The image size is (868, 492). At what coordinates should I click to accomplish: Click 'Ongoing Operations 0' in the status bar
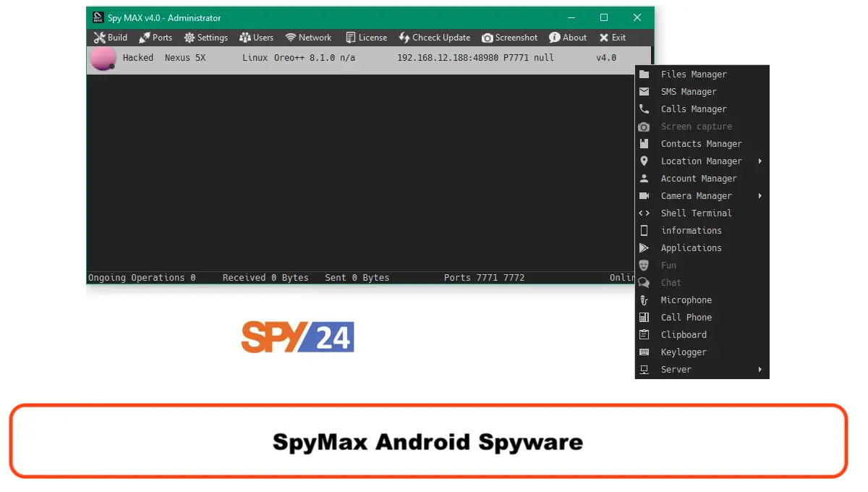[142, 278]
